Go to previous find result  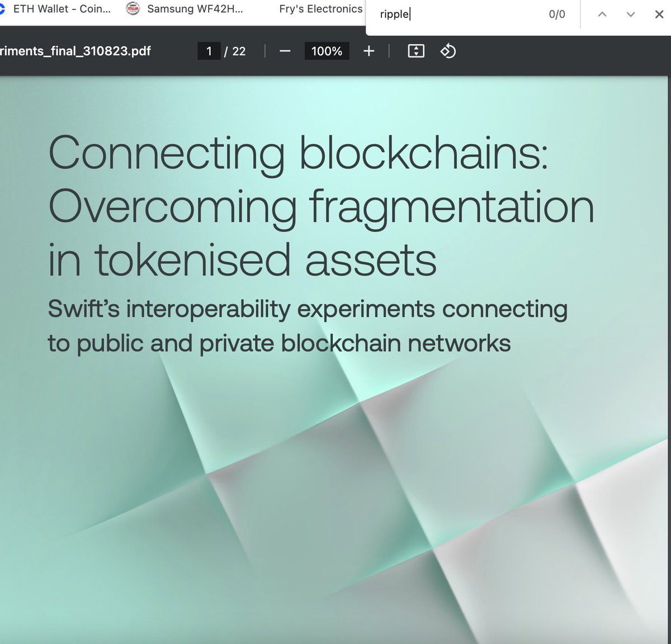602,15
